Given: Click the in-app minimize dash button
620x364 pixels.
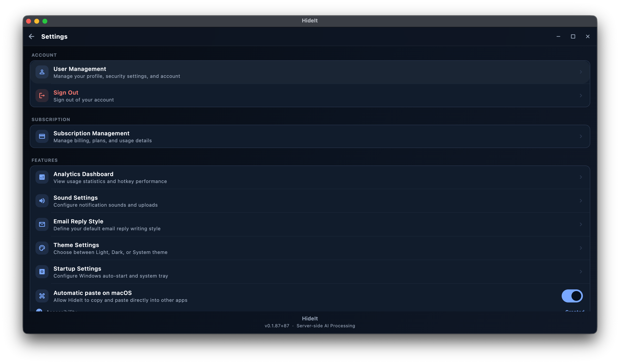Looking at the screenshot, I should click(558, 36).
